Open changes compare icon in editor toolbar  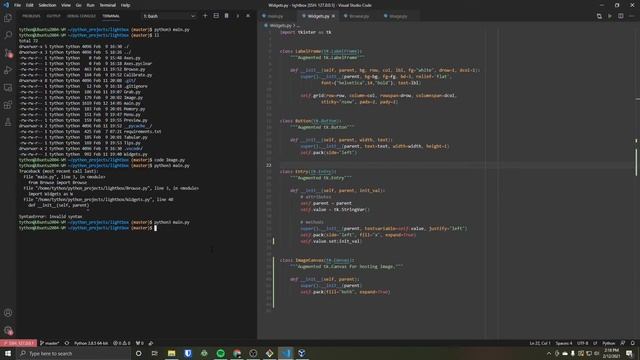tap(599, 16)
